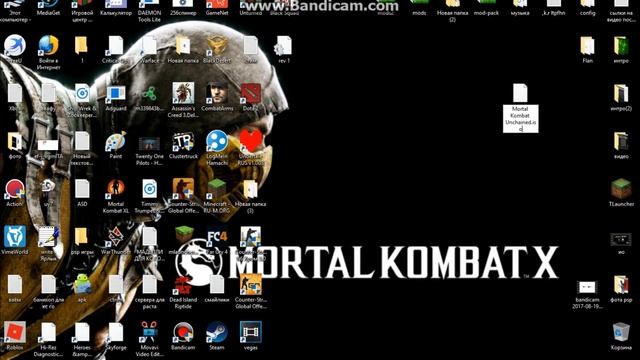The width and height of the screenshot is (640, 360).
Task: Launch the Clustertruck game shortcut
Action: coord(183,141)
